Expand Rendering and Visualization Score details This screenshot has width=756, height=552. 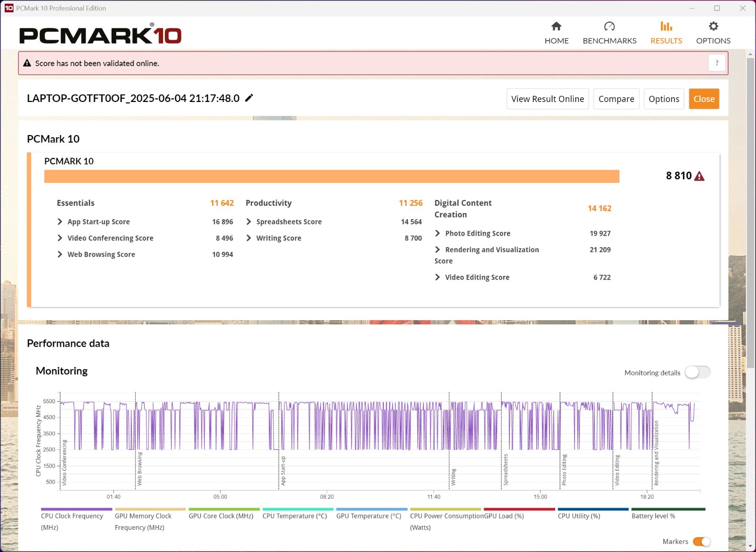438,249
